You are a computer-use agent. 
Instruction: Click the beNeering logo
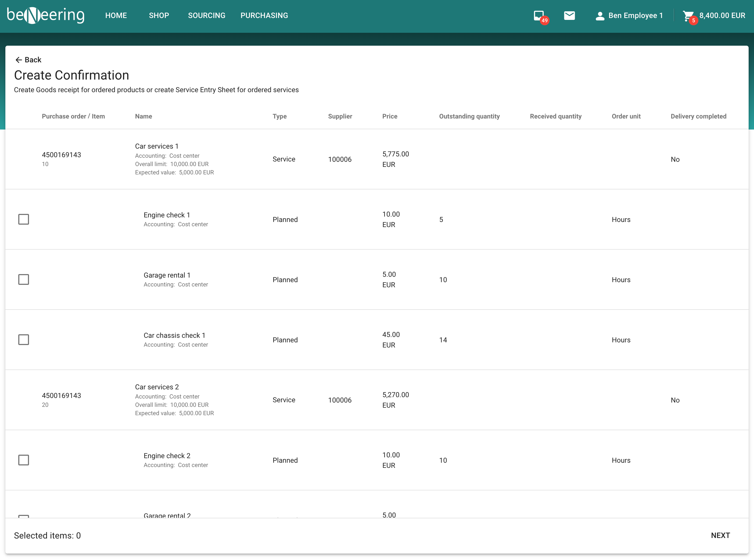pos(46,15)
